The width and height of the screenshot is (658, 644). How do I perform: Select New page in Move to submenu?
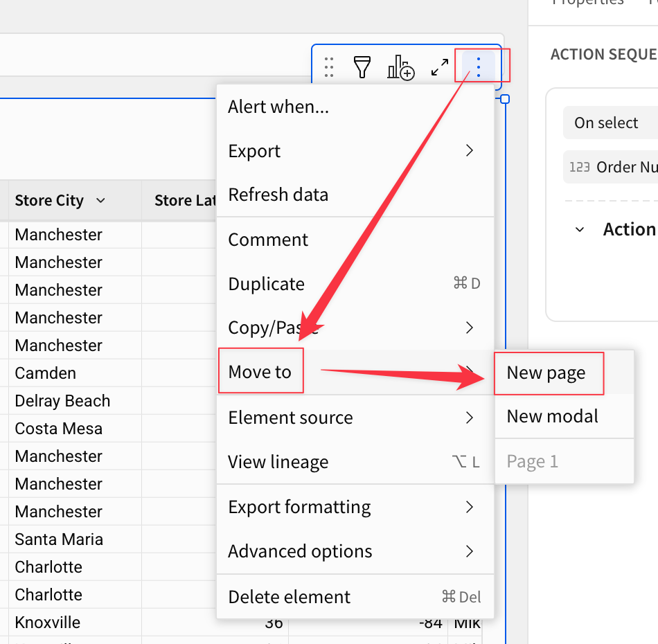point(564,373)
